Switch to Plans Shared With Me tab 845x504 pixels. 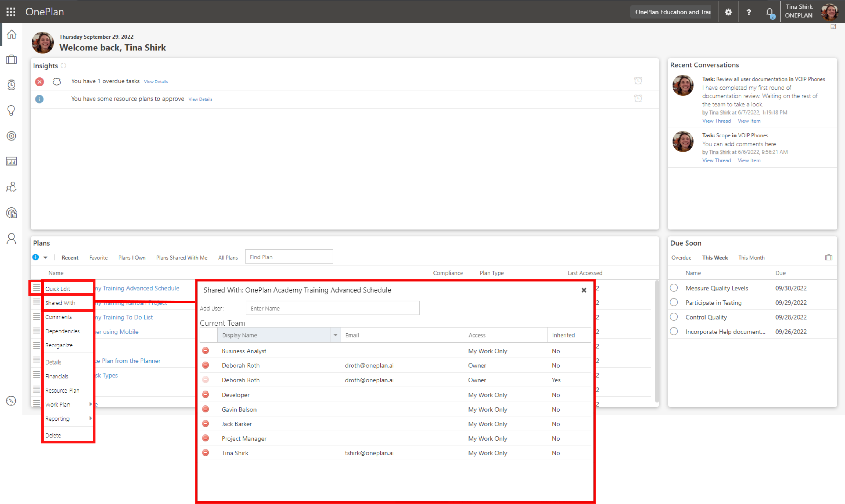[182, 258]
